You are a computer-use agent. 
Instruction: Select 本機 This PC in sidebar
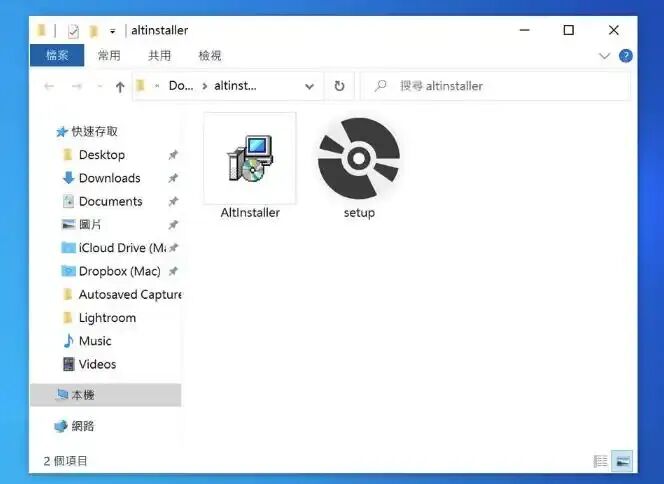[x=105, y=395]
